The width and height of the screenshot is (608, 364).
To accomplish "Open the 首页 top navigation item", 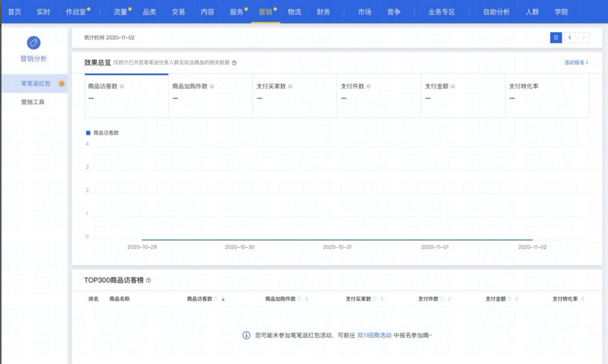I will coord(14,12).
